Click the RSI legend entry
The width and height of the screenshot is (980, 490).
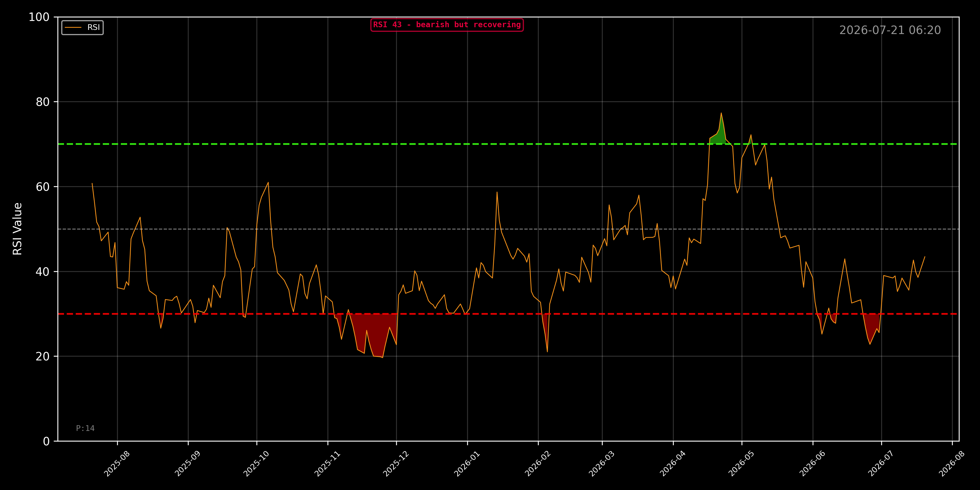[x=82, y=27]
